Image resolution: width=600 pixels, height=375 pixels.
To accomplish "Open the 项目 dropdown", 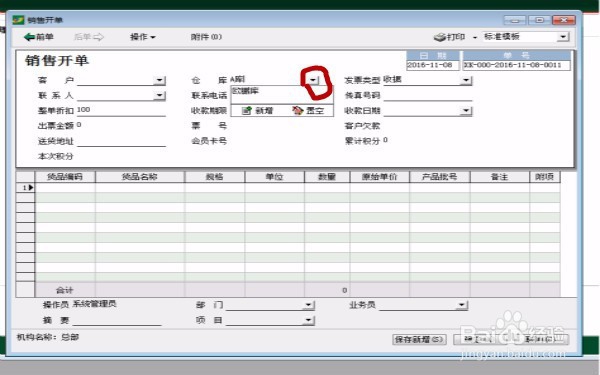I will (308, 320).
